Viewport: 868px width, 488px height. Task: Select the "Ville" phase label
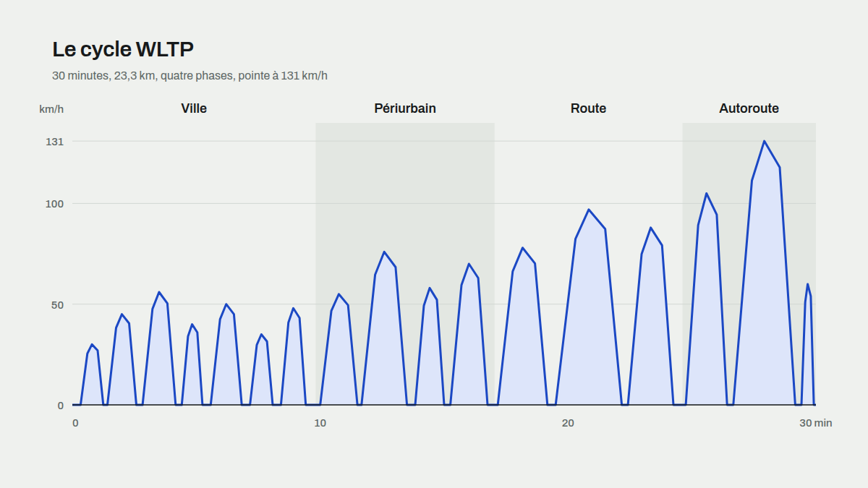[x=194, y=108]
